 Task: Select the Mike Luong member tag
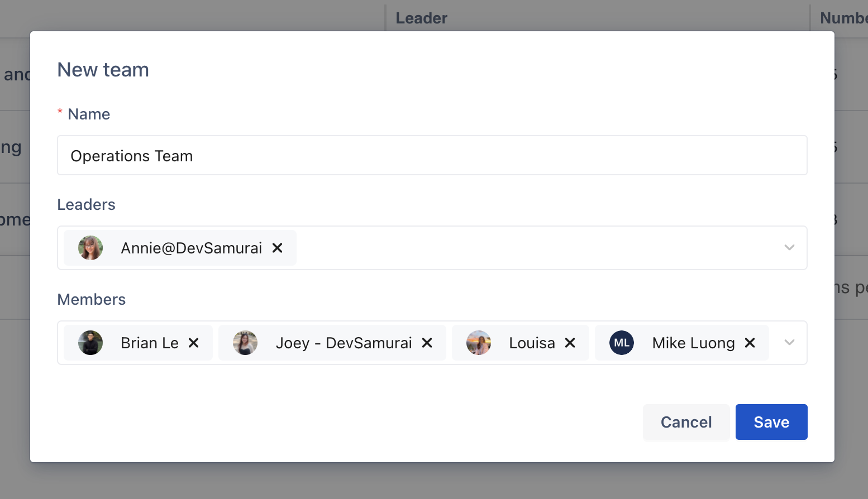click(682, 343)
